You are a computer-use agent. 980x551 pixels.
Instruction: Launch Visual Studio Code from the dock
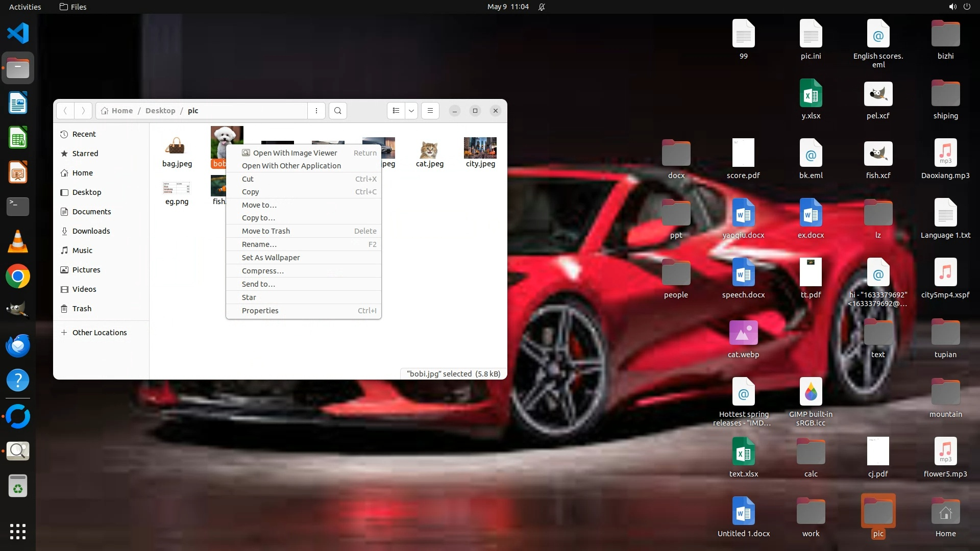[x=18, y=34]
